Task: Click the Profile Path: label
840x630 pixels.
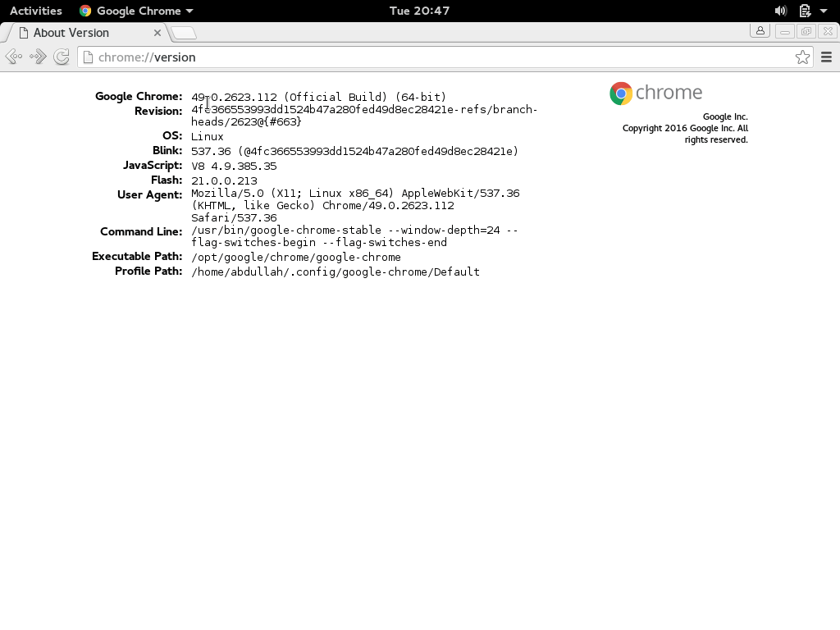Action: pyautogui.click(x=148, y=272)
